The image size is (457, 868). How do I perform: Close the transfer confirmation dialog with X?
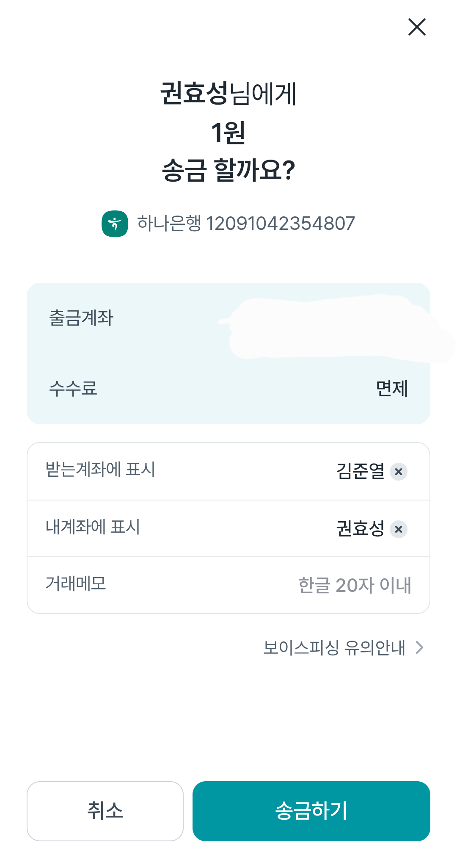pyautogui.click(x=417, y=27)
